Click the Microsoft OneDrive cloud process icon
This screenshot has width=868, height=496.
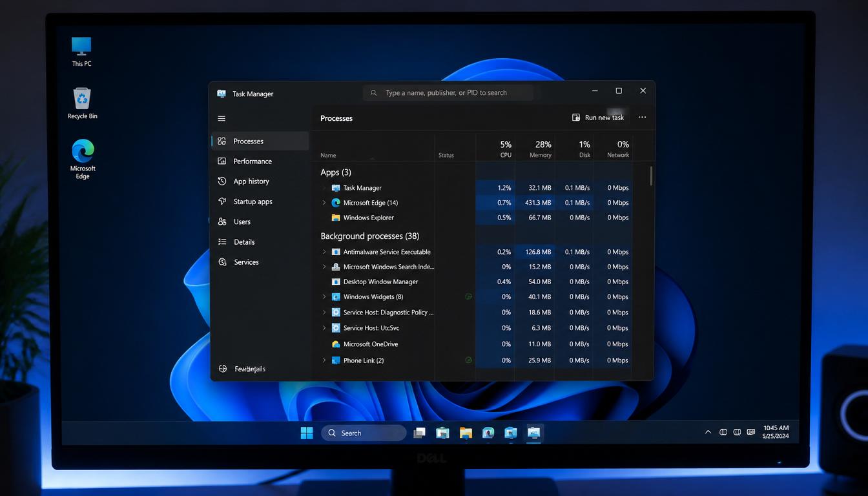336,344
